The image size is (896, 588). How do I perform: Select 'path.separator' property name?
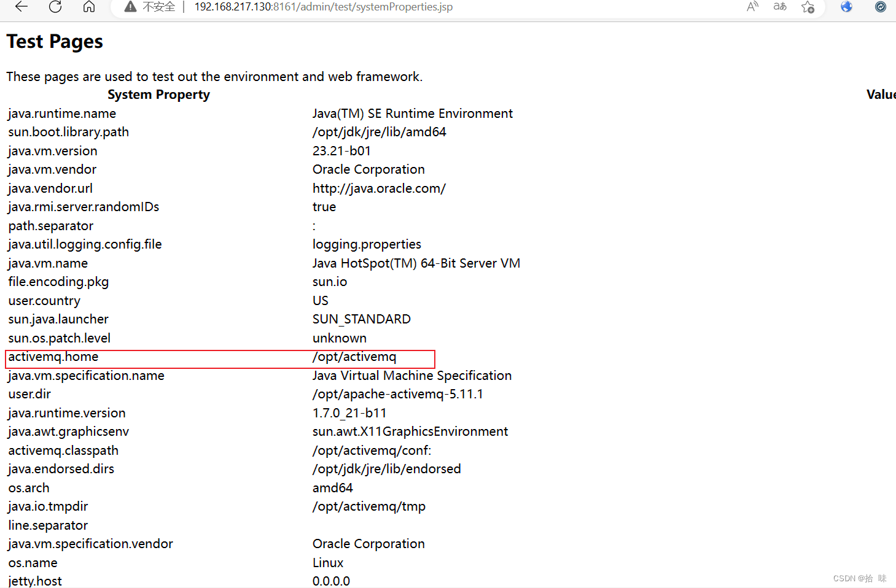coord(51,226)
